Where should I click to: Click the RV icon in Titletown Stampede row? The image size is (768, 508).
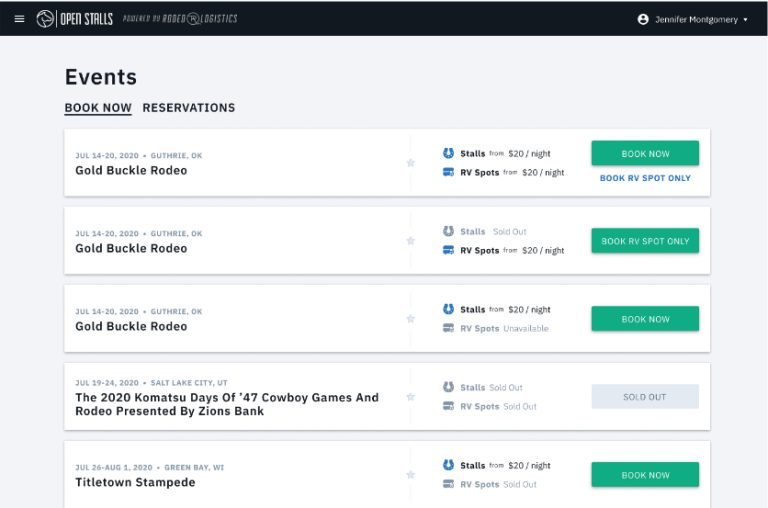point(449,484)
